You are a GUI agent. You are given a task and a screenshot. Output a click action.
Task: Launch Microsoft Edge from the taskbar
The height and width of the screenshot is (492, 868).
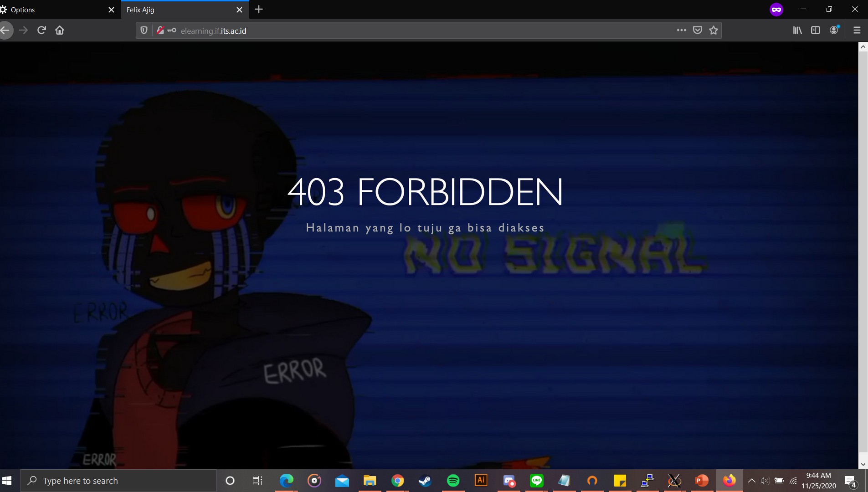[287, 481]
